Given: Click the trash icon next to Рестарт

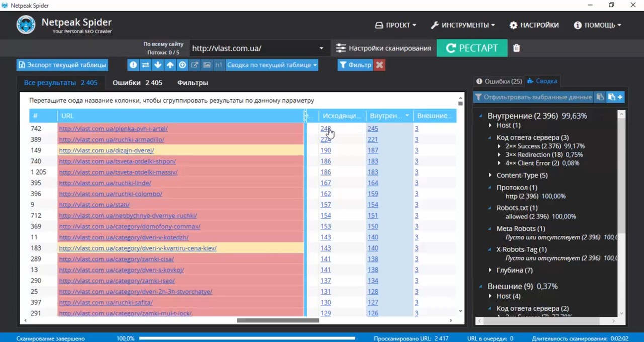Looking at the screenshot, I should (517, 48).
